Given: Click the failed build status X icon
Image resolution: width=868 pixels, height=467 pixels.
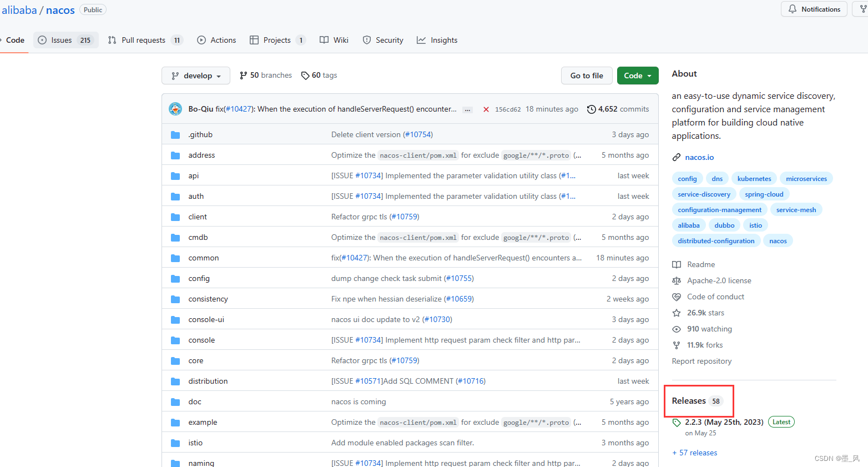Looking at the screenshot, I should coord(486,109).
